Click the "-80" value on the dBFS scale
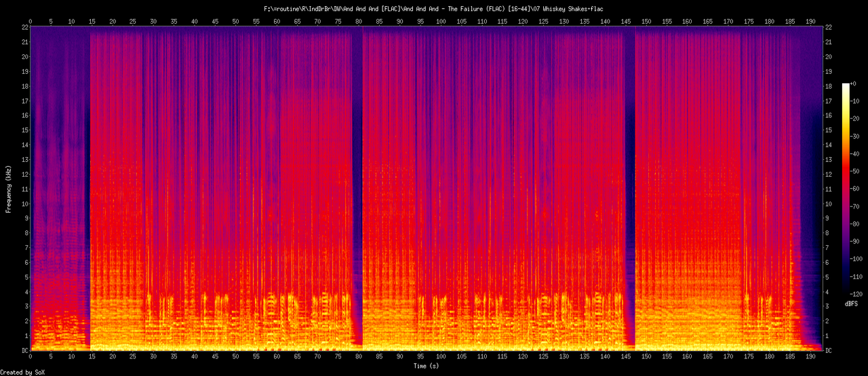The width and height of the screenshot is (868, 376). [855, 224]
